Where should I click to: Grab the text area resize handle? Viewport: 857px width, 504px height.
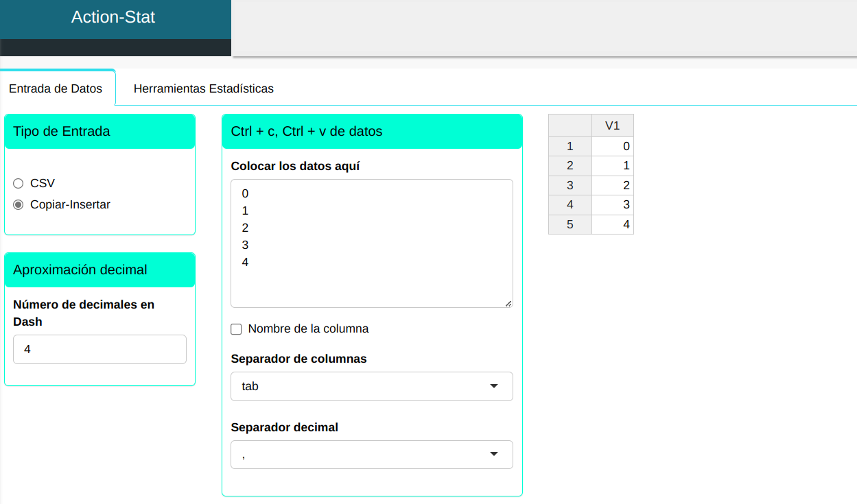pos(508,303)
